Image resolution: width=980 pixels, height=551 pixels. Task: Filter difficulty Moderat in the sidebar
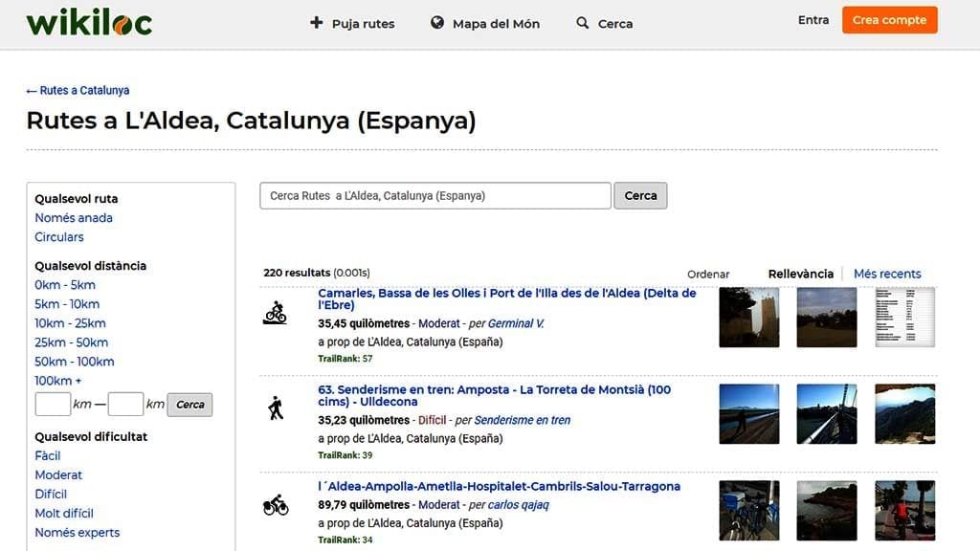[x=58, y=474]
